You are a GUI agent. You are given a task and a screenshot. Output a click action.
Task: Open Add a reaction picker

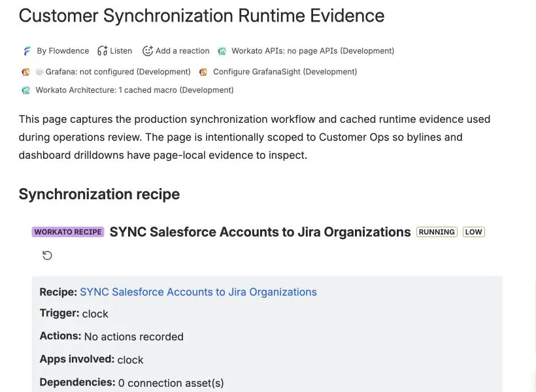[176, 51]
